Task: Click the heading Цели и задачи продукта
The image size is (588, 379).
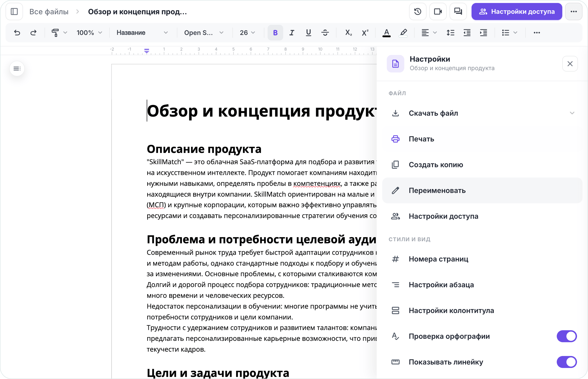Action: coord(218,373)
